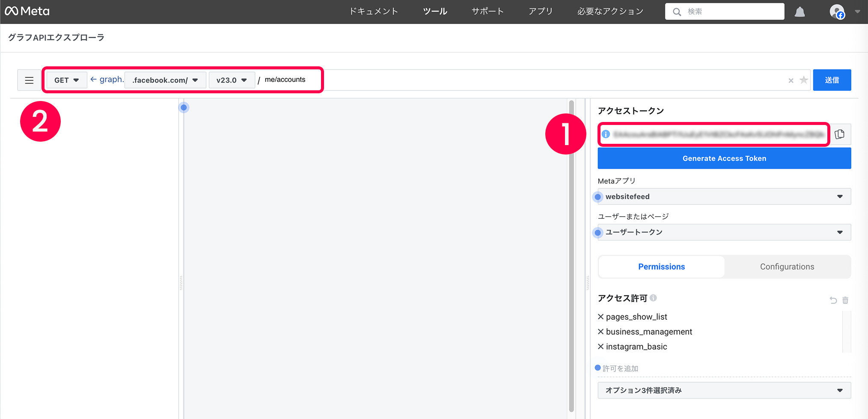Click the Generate Access Token button

coord(724,158)
